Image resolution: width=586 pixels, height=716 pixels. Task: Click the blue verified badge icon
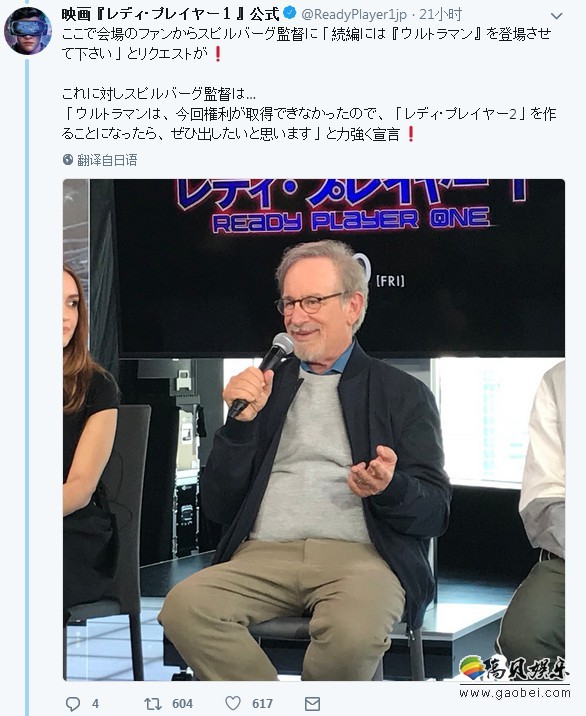click(x=290, y=13)
